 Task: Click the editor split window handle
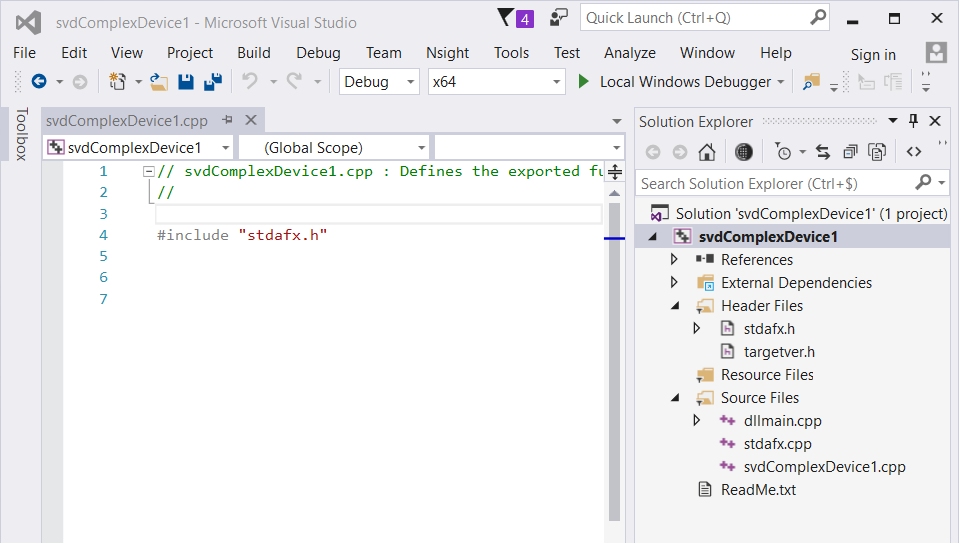(x=615, y=172)
